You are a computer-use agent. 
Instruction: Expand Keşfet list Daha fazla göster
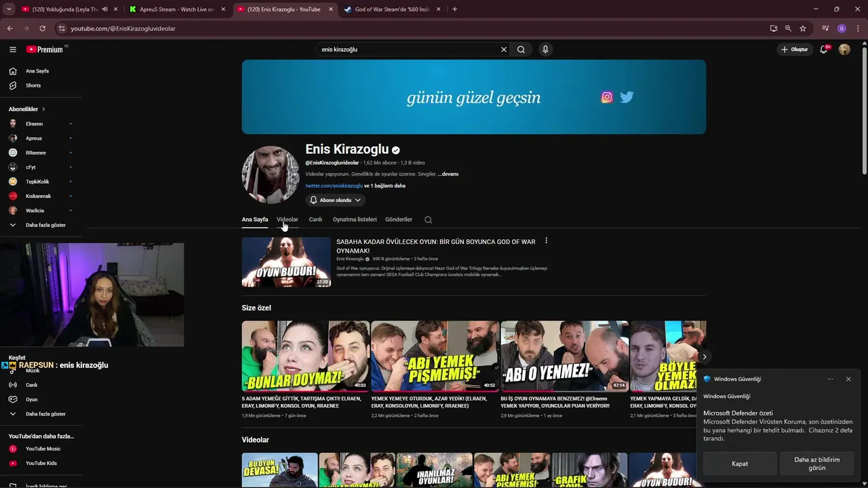coord(45,413)
